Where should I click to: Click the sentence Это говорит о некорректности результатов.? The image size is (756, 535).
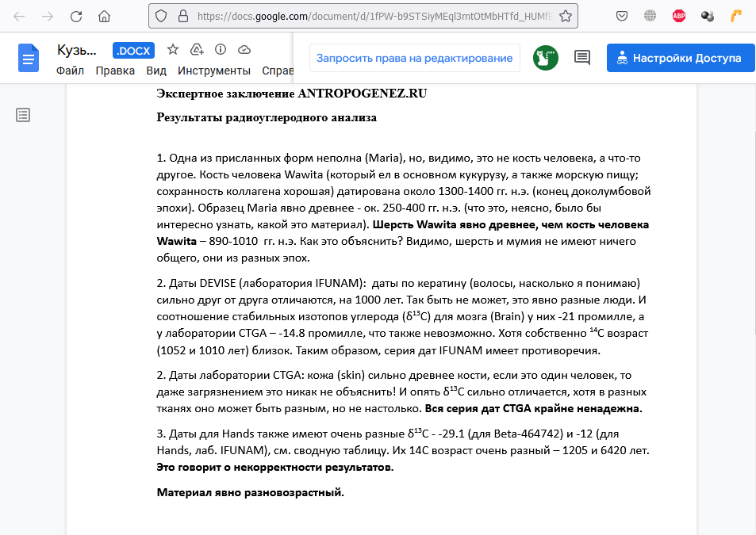tap(275, 467)
